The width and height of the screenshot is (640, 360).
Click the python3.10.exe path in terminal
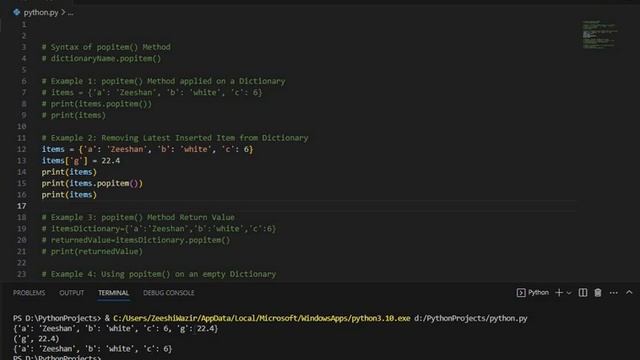coord(262,318)
